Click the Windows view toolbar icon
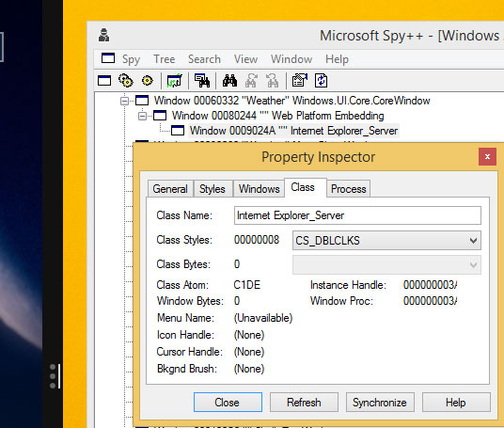The width and height of the screenshot is (504, 428). 104,80
